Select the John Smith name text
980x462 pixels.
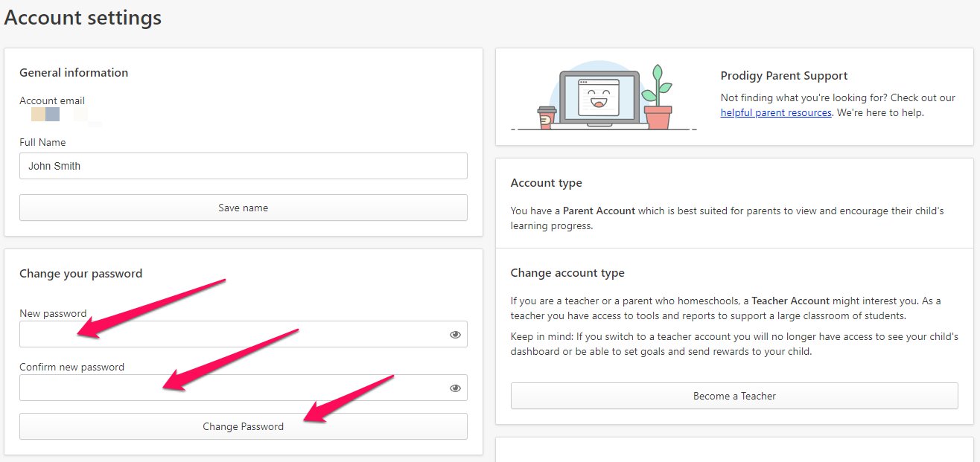54,165
